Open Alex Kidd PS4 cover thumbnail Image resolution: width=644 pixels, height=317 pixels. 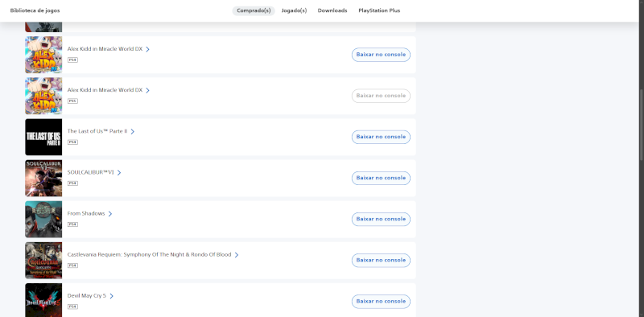[x=43, y=55]
